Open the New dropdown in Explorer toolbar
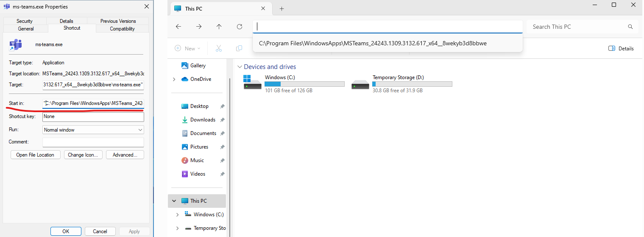The width and height of the screenshot is (644, 237). point(188,48)
